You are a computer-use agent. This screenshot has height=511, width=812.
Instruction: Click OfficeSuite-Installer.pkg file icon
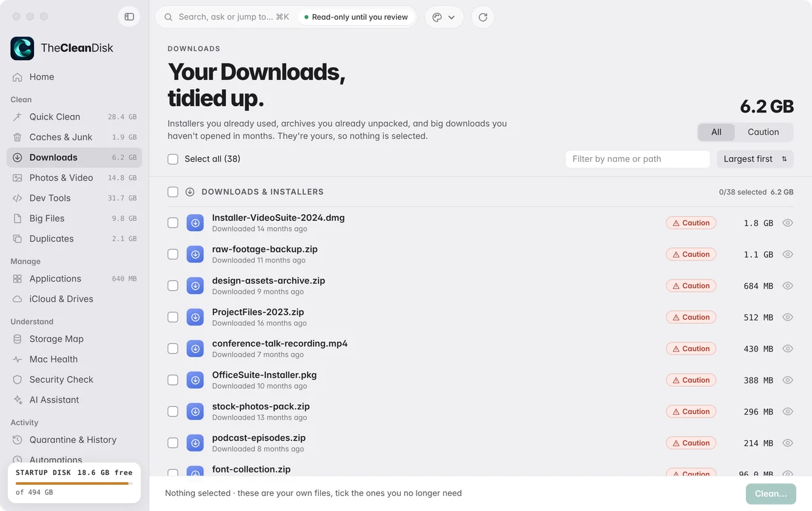[x=195, y=380]
